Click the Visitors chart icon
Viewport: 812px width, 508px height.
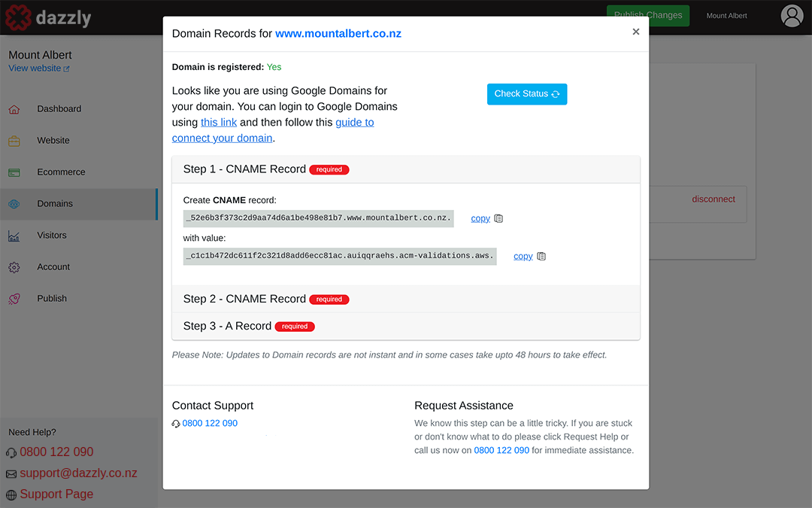(x=14, y=236)
